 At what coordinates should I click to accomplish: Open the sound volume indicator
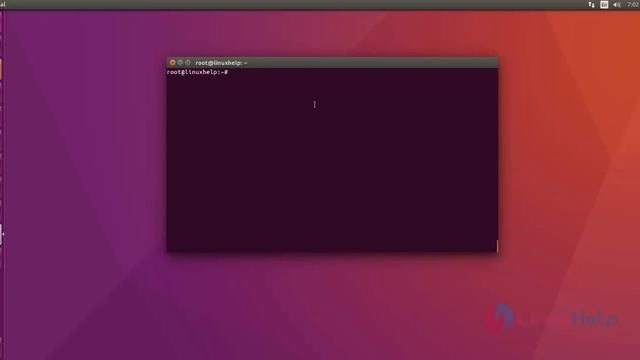click(x=617, y=4)
